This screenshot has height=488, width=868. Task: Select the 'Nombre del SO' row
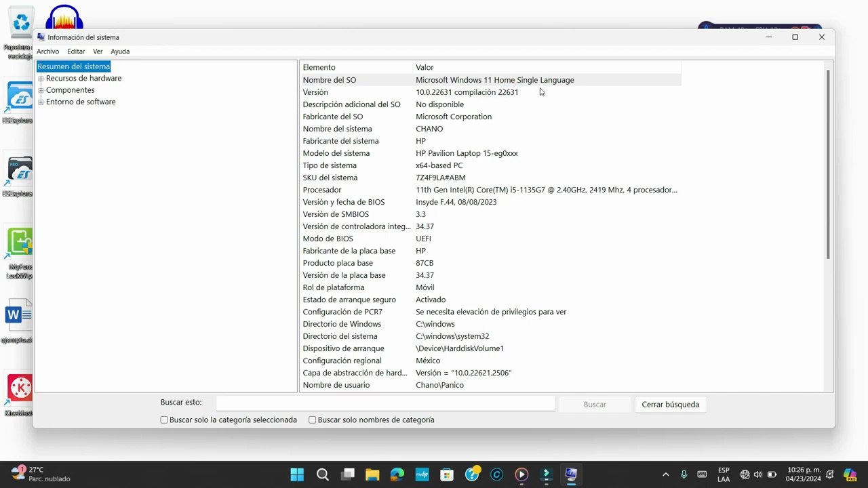coord(491,80)
